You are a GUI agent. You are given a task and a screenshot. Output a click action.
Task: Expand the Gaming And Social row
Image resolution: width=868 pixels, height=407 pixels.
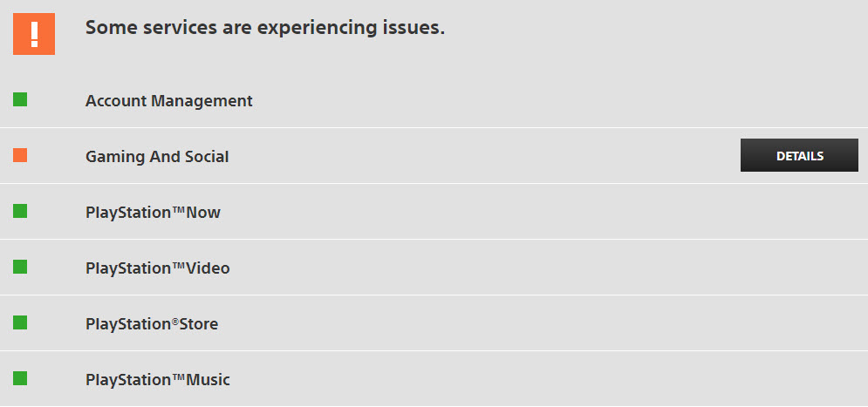pos(434,156)
